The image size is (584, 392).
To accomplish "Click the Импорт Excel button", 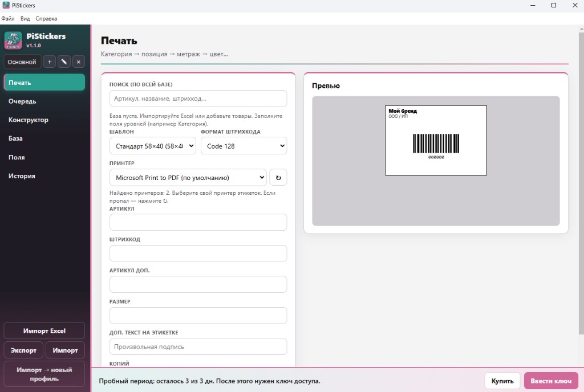I will pyautogui.click(x=44, y=330).
